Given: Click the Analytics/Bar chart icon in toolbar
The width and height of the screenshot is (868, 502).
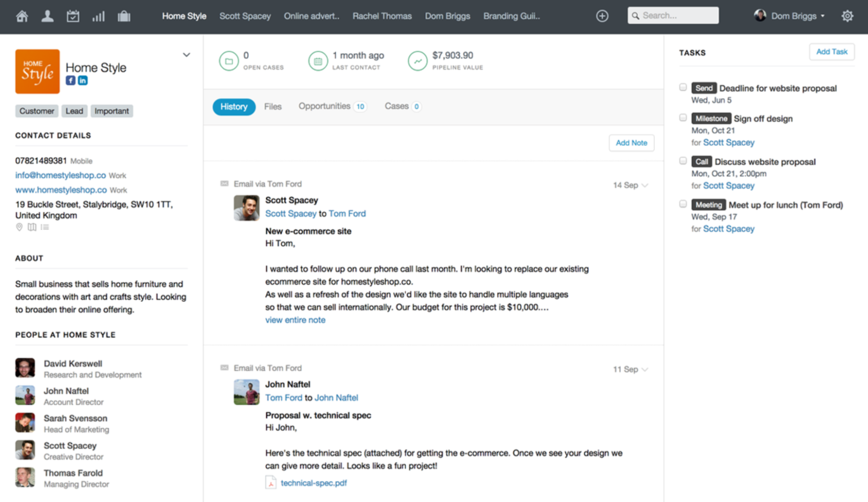Looking at the screenshot, I should coord(97,15).
